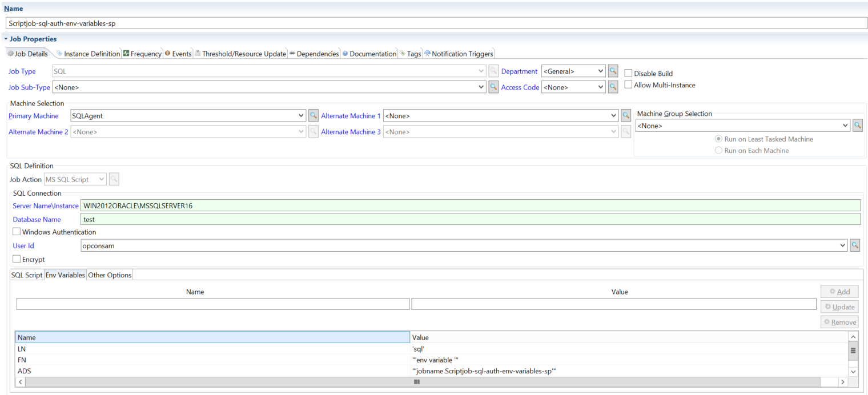
Task: Click the Job Type lookup magnifier icon
Action: point(494,71)
